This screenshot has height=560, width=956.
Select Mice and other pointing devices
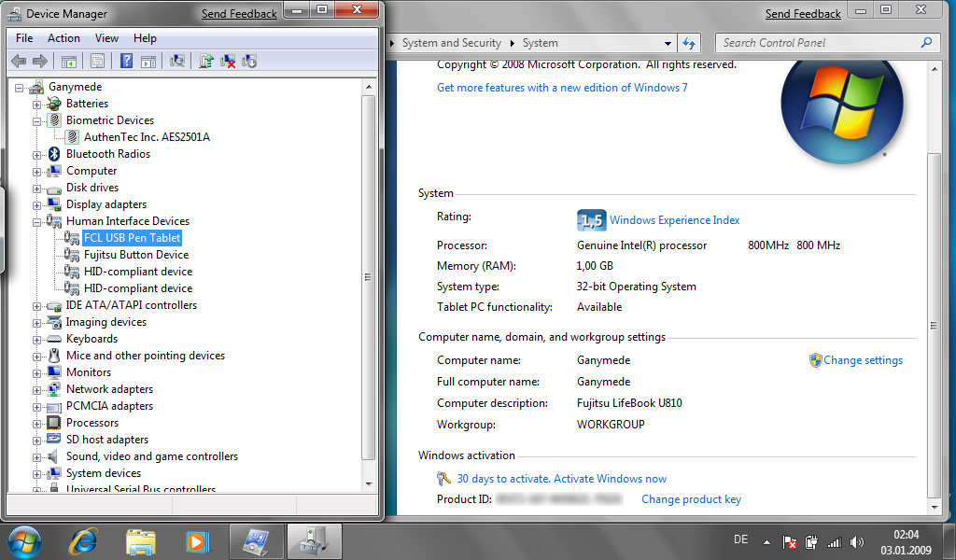click(145, 356)
